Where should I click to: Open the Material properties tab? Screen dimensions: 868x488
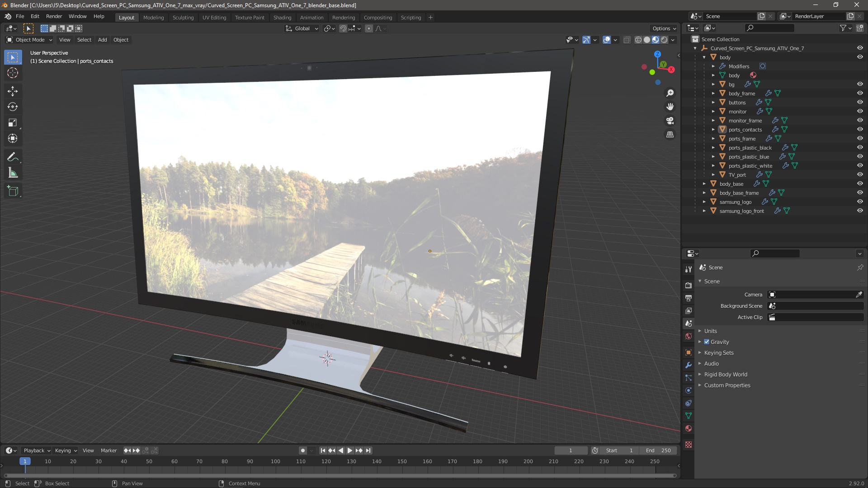(689, 428)
